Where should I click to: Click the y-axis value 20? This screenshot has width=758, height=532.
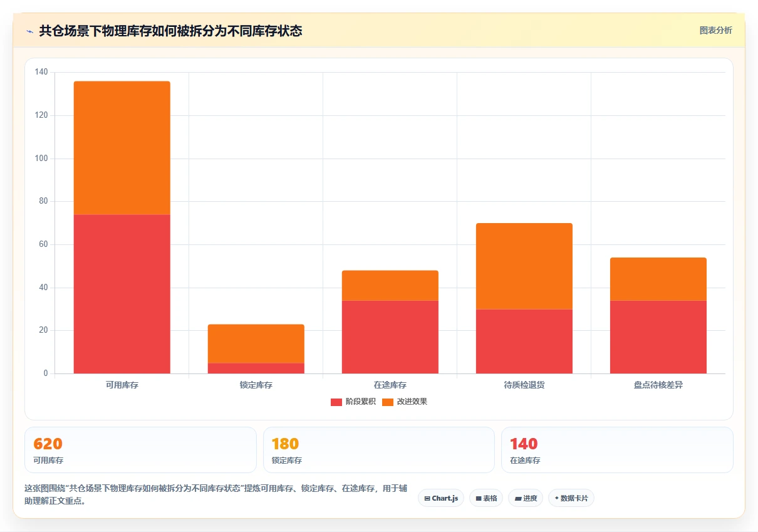43,330
